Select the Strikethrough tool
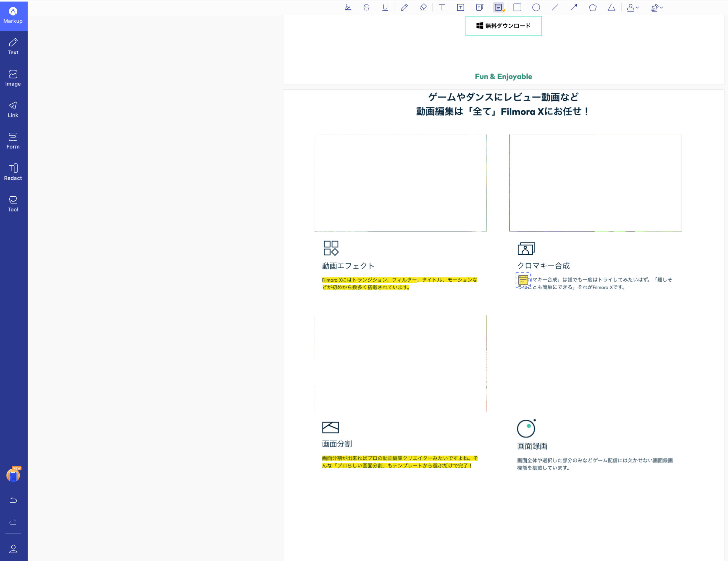The width and height of the screenshot is (728, 561). pyautogui.click(x=366, y=7)
